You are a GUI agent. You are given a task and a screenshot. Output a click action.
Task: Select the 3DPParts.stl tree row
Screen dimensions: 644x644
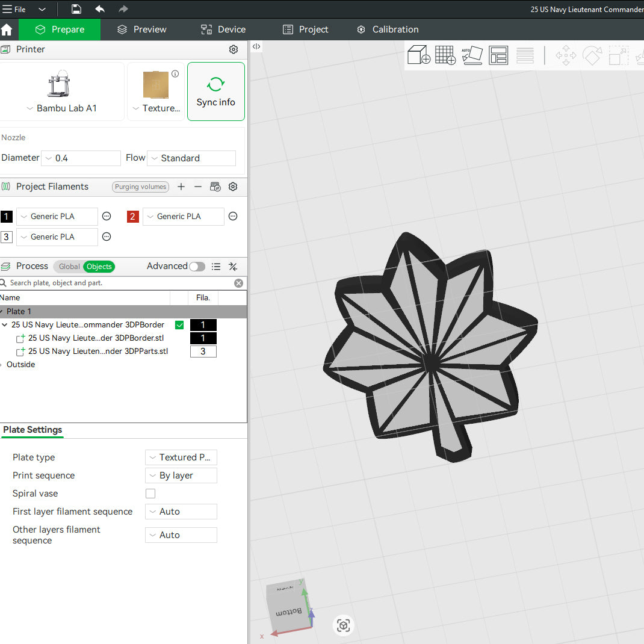[x=98, y=351]
